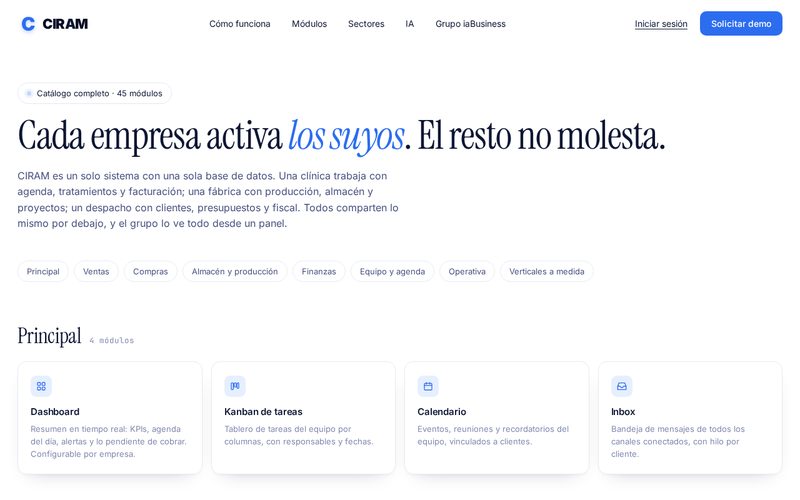Choose the Equipo y agenda chip
Image resolution: width=800 pixels, height=500 pixels.
pos(392,271)
